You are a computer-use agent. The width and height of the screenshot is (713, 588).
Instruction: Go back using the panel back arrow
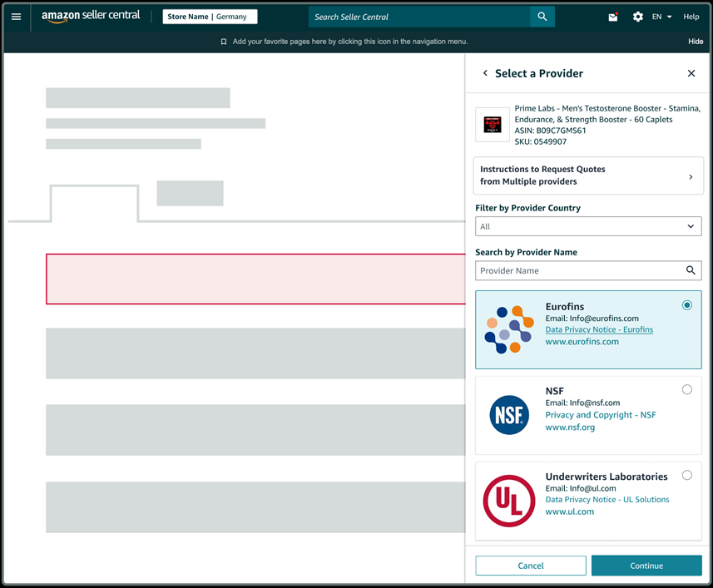tap(485, 73)
